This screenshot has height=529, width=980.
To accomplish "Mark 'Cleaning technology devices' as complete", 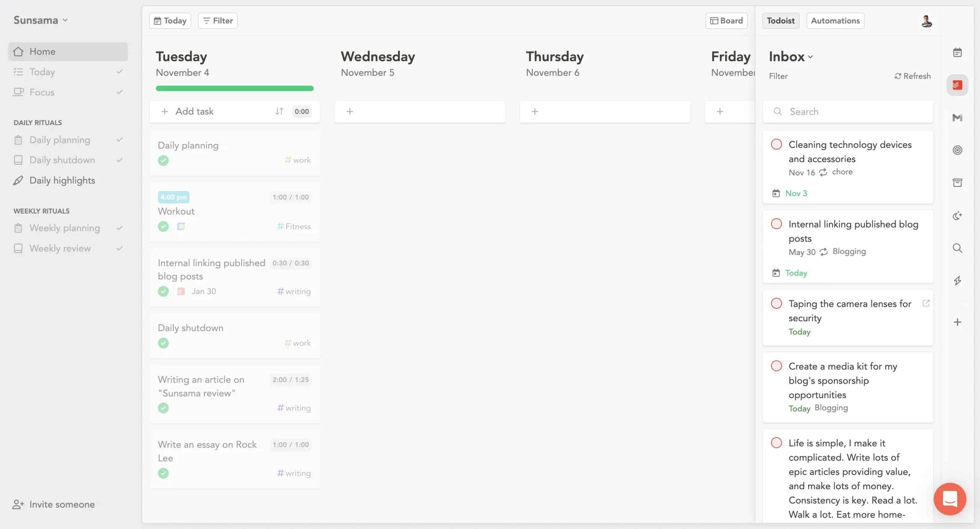I will tap(776, 144).
